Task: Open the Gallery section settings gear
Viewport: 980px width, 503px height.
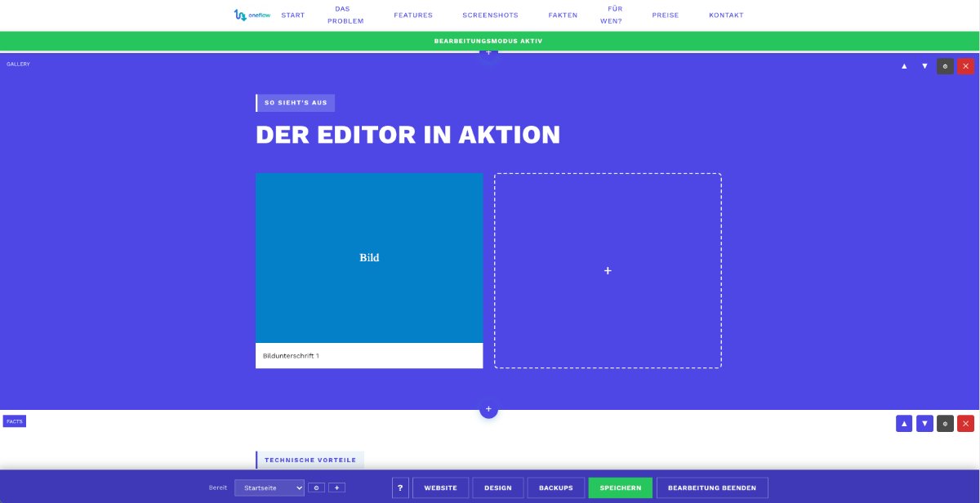Action: (945, 66)
